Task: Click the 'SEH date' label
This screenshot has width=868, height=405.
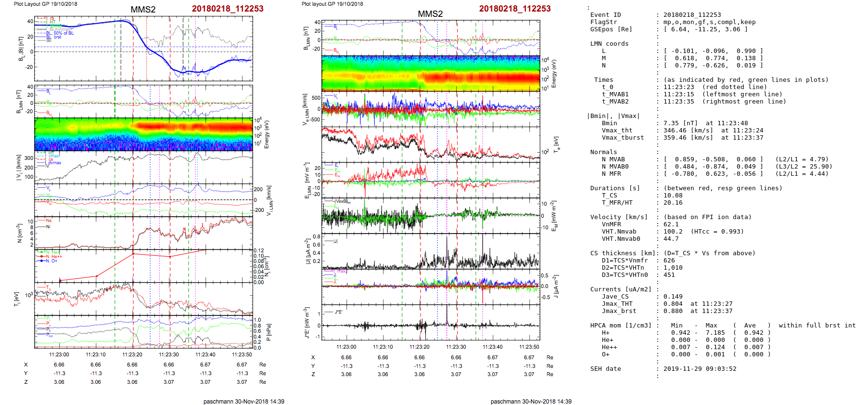Action: tap(606, 369)
